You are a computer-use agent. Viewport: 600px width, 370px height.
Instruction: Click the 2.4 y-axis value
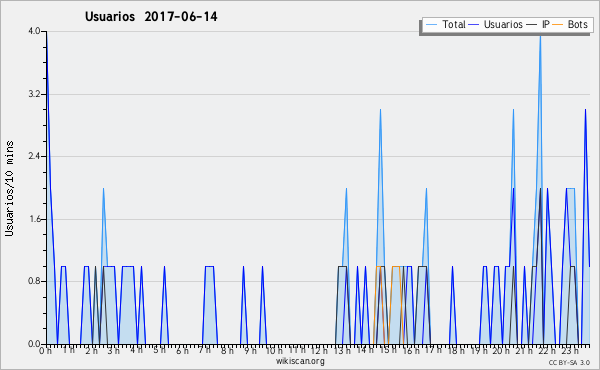(x=34, y=156)
